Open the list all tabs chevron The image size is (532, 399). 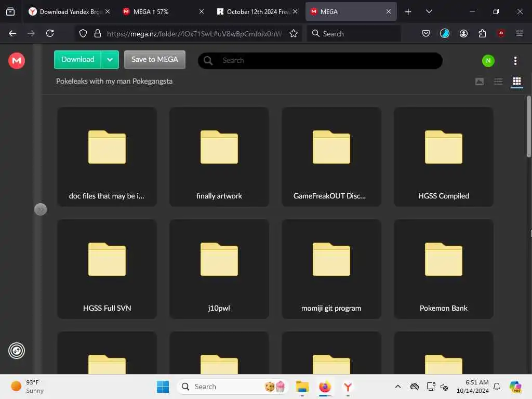[429, 11]
